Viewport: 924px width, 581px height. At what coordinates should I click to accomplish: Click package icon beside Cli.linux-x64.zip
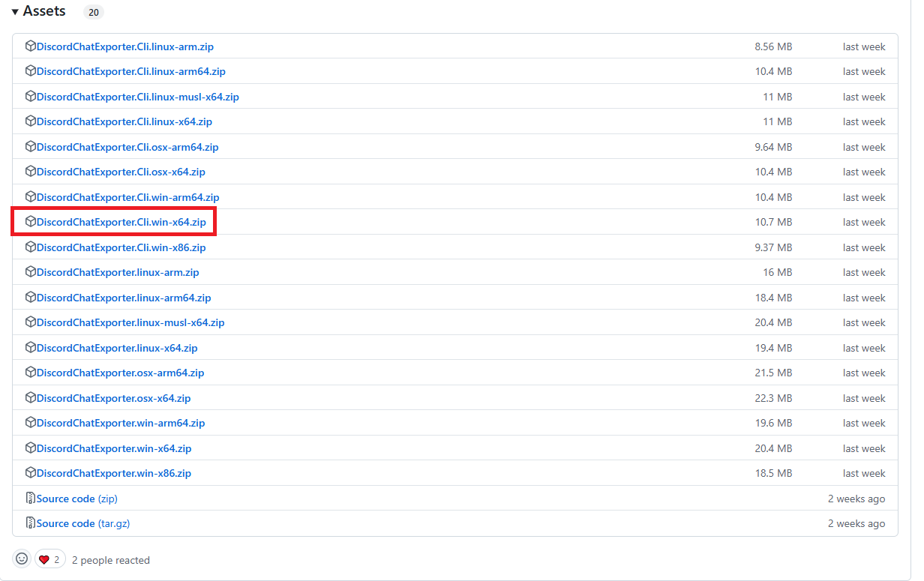pos(31,121)
